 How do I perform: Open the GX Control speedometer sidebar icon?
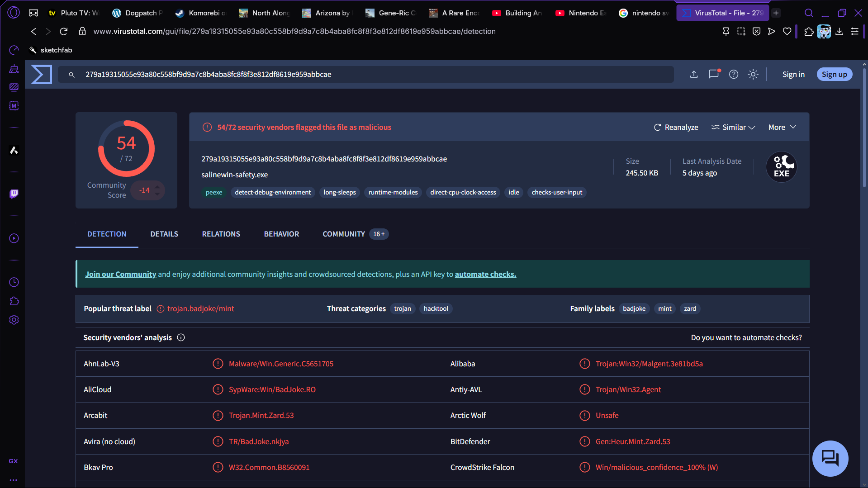coord(14,50)
